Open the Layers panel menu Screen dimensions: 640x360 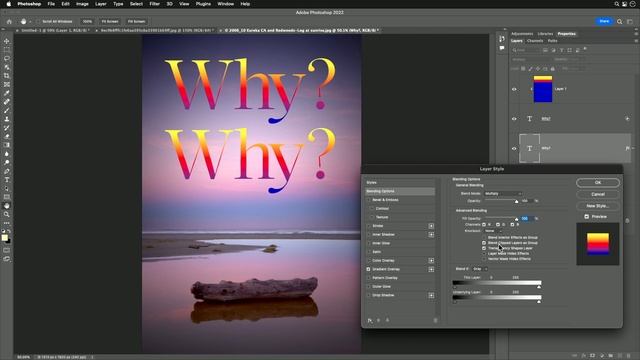(x=636, y=41)
